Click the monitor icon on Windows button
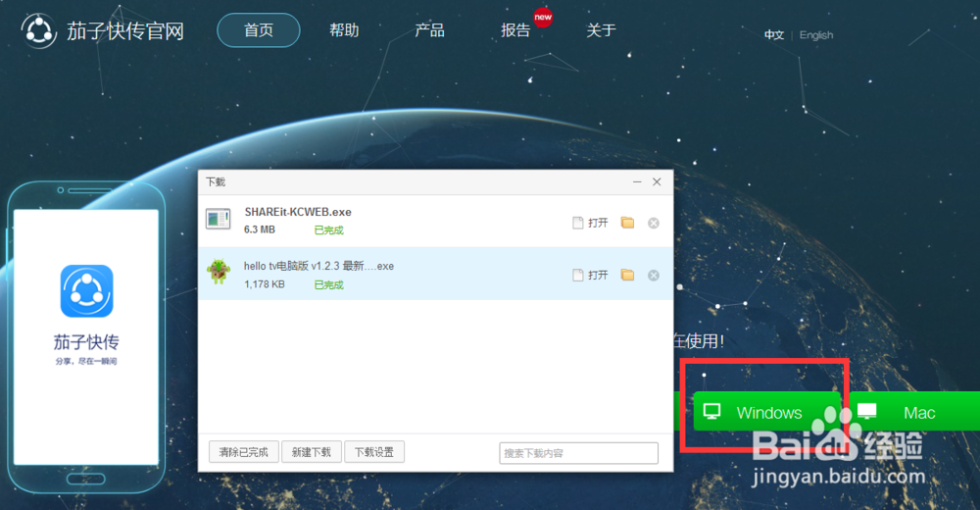This screenshot has width=980, height=510. (711, 411)
